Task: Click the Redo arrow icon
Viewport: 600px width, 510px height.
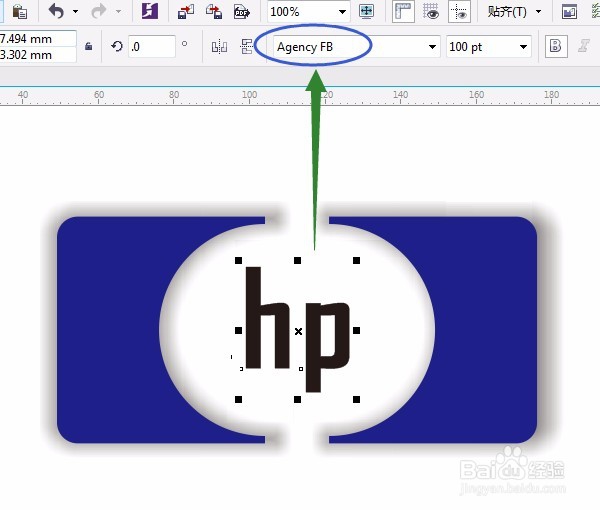Action: tap(99, 11)
